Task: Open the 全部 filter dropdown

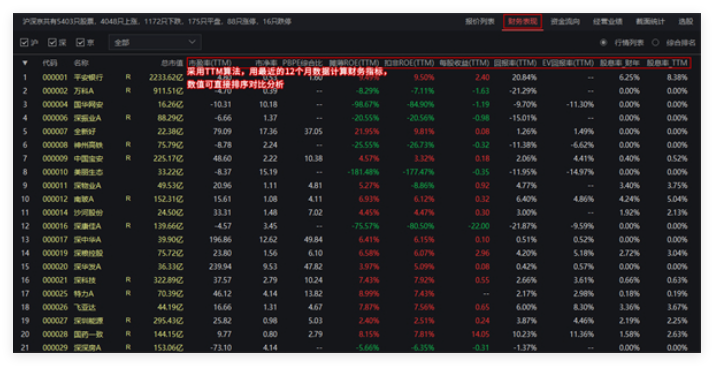Action: click(x=155, y=42)
